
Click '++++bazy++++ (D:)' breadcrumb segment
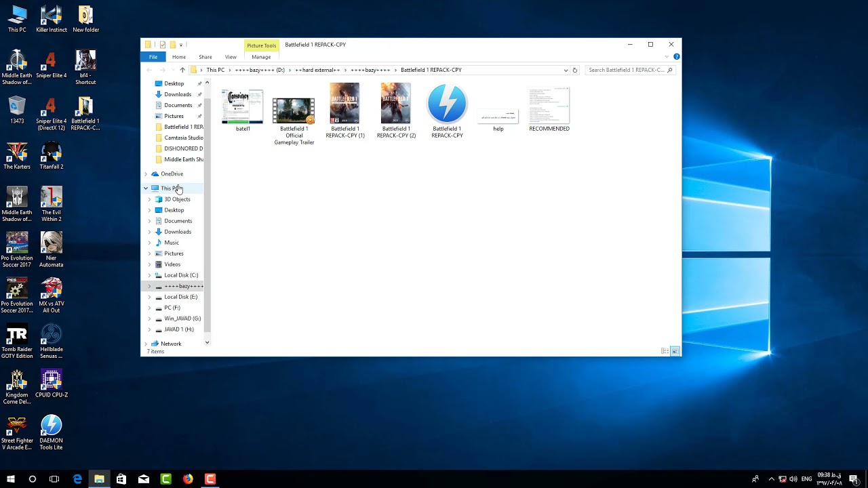coord(260,70)
